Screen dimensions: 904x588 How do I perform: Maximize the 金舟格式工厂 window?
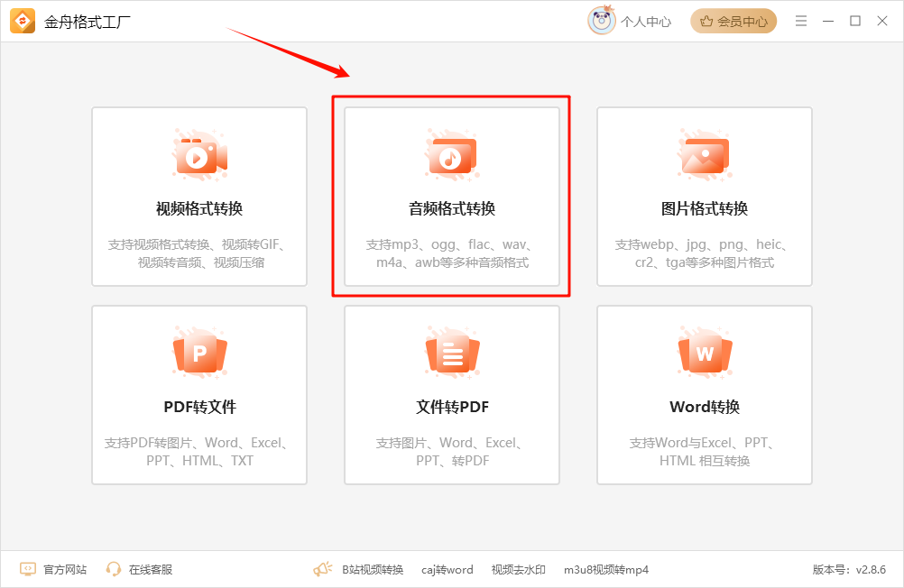pyautogui.click(x=855, y=22)
